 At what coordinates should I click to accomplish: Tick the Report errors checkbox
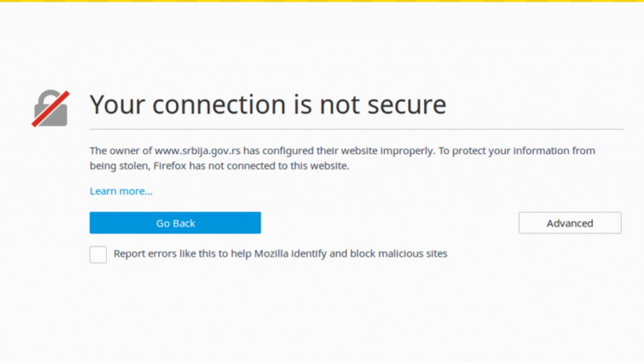(98, 254)
